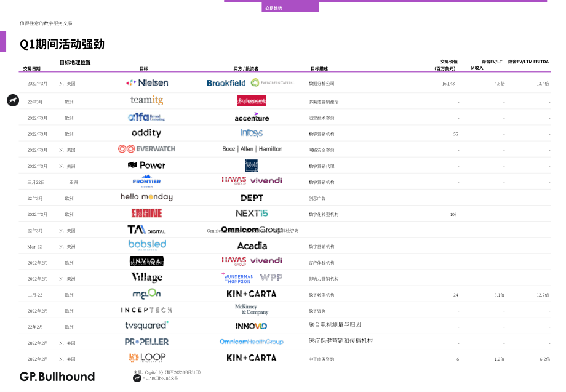Viewport: 566px width, 392px height.
Task: Click the Nielsen logo
Action: (x=147, y=82)
